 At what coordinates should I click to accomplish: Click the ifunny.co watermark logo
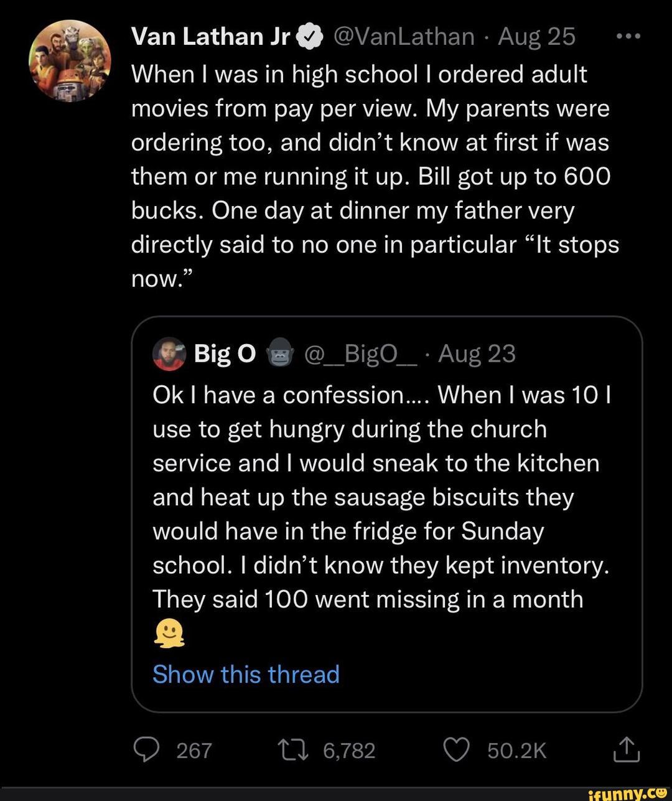click(x=628, y=792)
